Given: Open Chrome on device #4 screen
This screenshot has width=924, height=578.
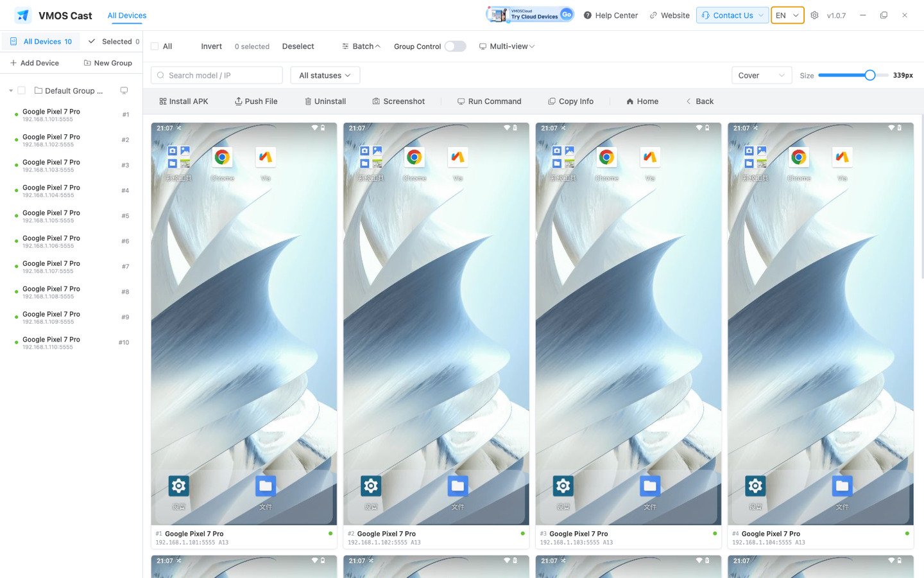Looking at the screenshot, I should click(x=799, y=157).
